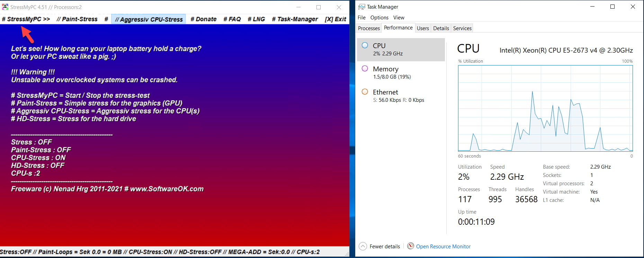The width and height of the screenshot is (644, 258).
Task: Select the Memory circle icon in sidebar
Action: tap(365, 69)
